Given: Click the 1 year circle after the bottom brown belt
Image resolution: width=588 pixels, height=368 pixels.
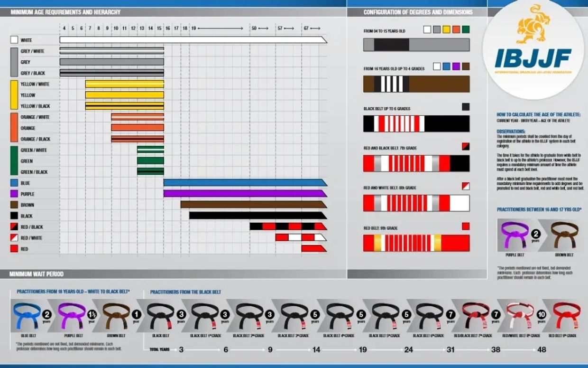Looking at the screenshot, I should coord(137,314).
